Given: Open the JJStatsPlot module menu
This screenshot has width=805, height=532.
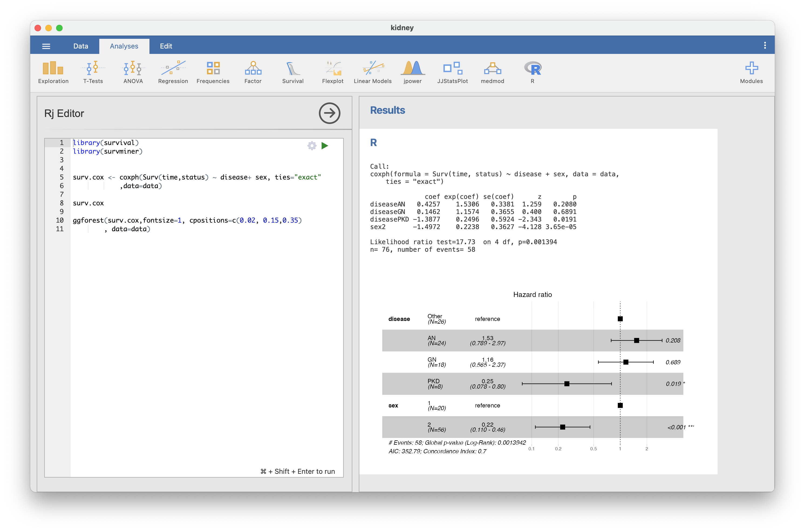Looking at the screenshot, I should tap(452, 72).
